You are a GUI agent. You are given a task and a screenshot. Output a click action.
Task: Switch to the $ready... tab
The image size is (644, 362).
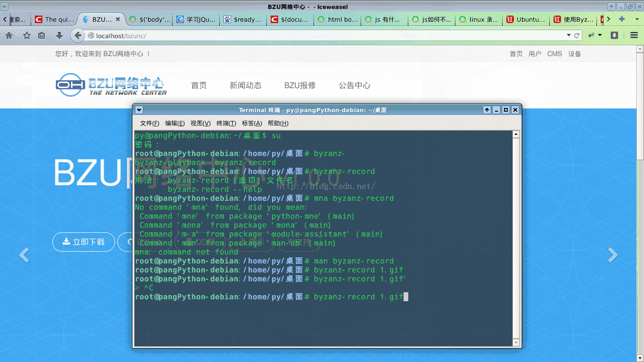pos(244,20)
